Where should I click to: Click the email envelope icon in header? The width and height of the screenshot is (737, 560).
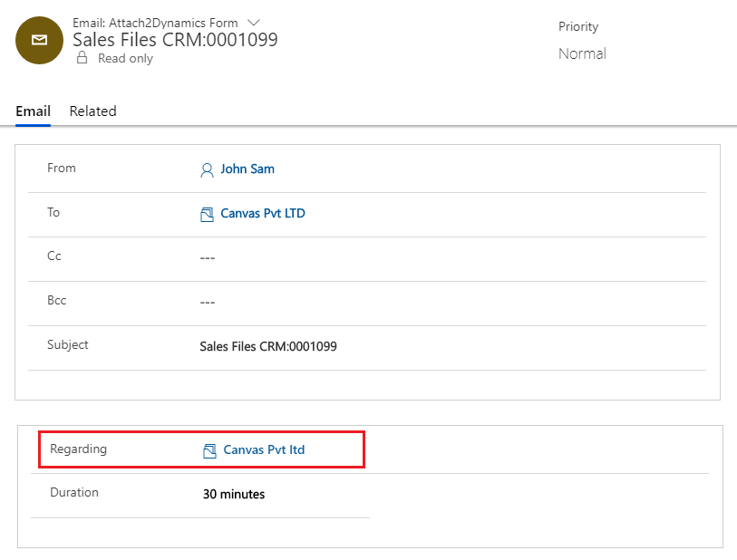pyautogui.click(x=40, y=41)
